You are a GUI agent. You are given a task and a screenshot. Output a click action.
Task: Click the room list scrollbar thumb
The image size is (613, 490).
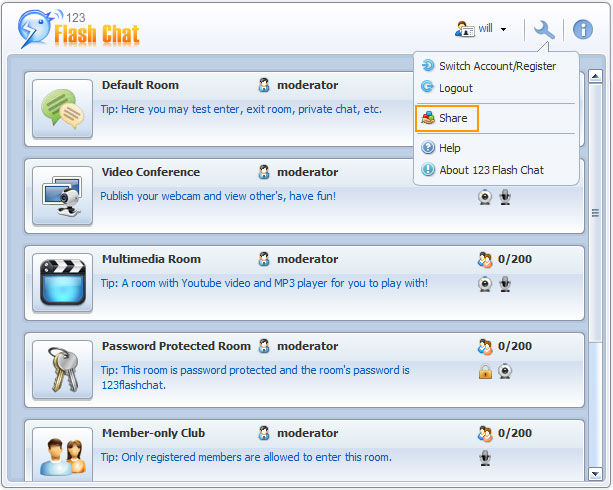[595, 213]
